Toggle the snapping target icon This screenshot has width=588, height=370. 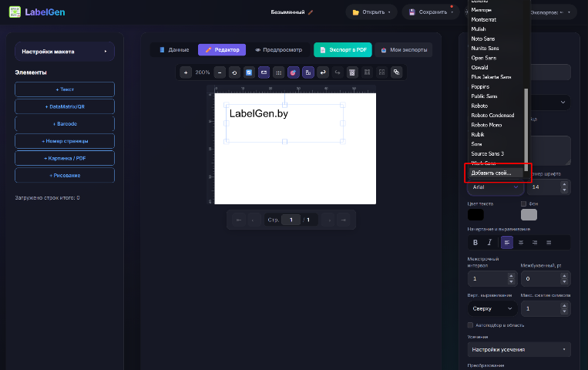(294, 72)
